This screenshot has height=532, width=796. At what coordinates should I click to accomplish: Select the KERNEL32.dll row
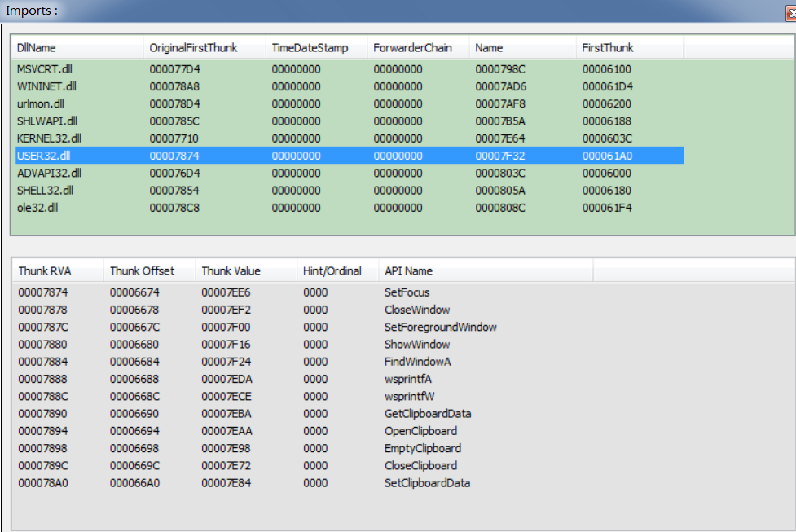pos(350,138)
